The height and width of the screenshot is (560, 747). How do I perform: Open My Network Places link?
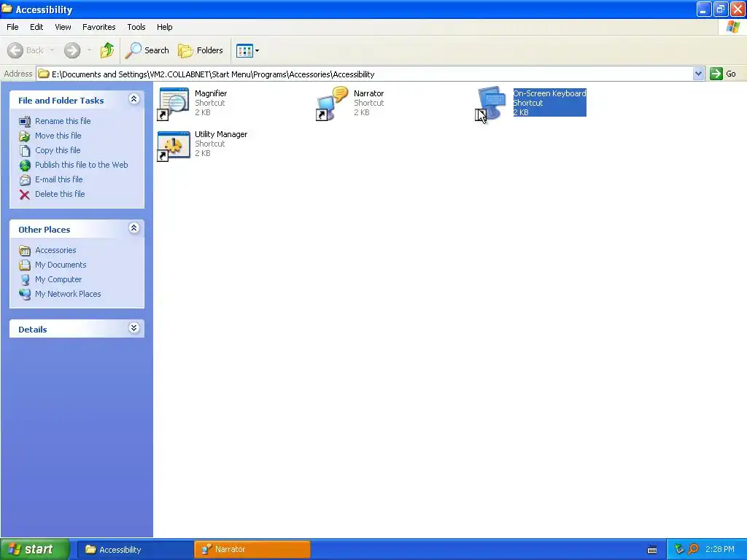(68, 295)
